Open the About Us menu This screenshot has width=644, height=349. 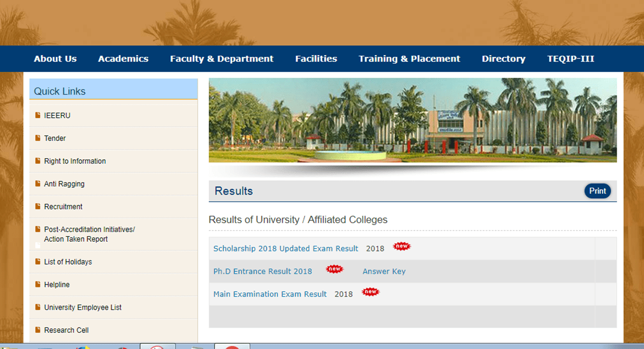(x=55, y=59)
